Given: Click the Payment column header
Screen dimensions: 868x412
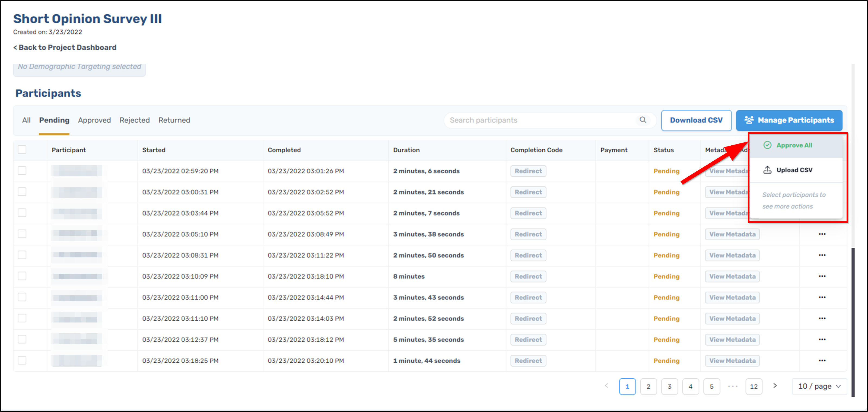Looking at the screenshot, I should click(x=613, y=150).
